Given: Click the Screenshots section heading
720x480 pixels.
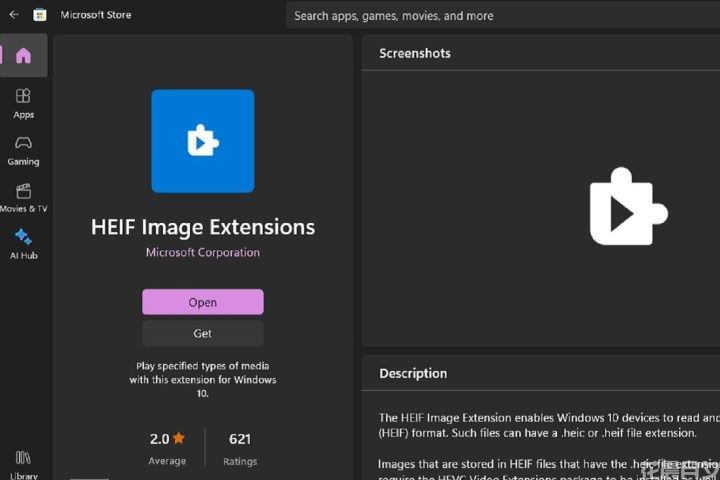Looking at the screenshot, I should [x=415, y=53].
